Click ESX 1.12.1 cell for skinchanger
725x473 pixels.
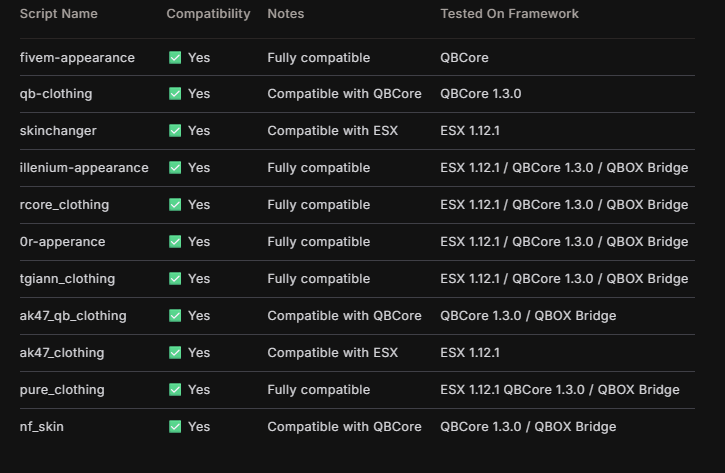[470, 131]
